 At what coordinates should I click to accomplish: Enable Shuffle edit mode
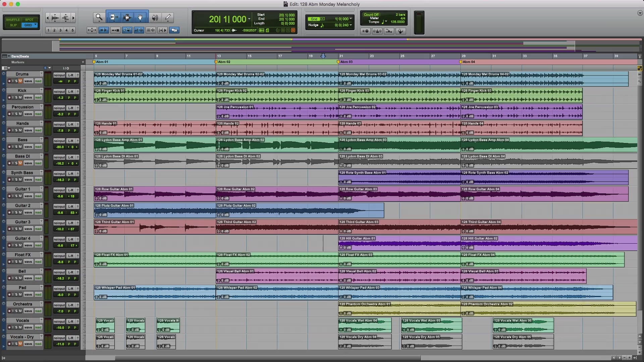[x=13, y=19]
